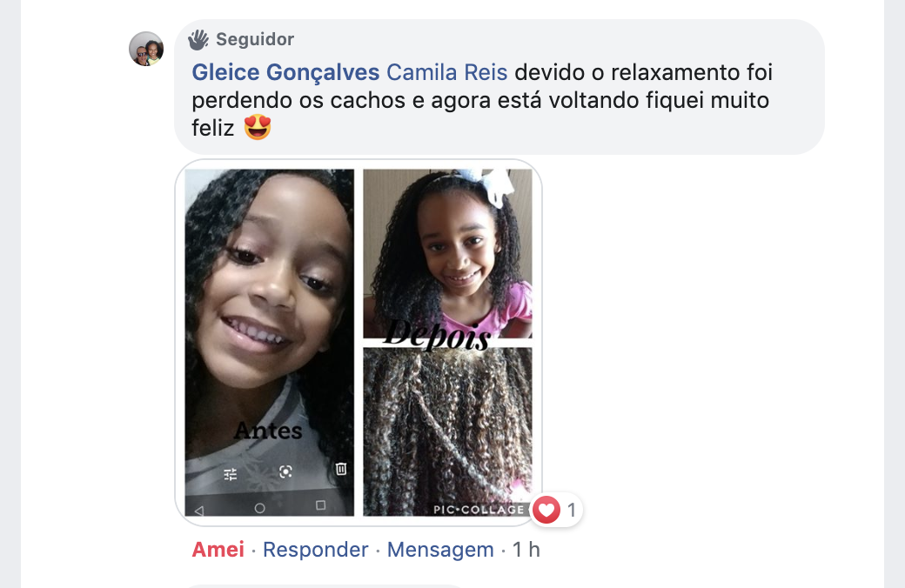905x588 pixels.
Task: Click the Android back triangle in the photo
Action: (x=199, y=510)
